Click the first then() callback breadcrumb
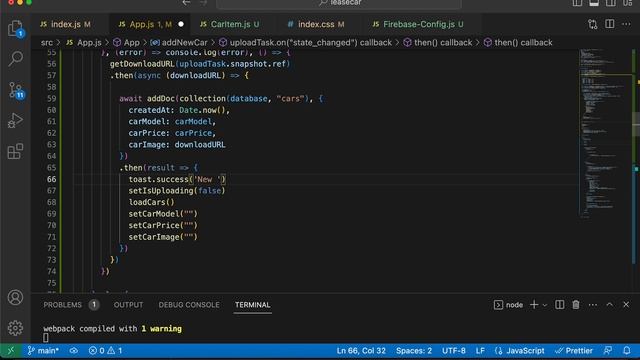Image resolution: width=640 pixels, height=360 pixels. click(x=438, y=42)
